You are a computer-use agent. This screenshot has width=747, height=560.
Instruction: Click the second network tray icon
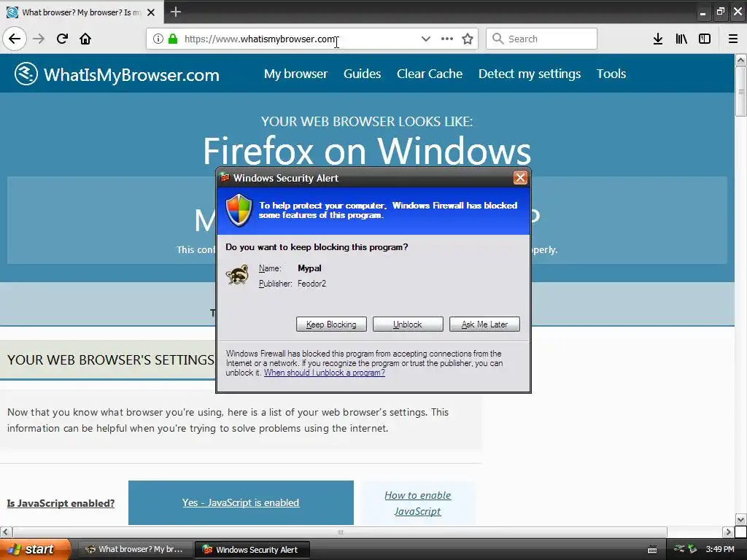point(692,549)
